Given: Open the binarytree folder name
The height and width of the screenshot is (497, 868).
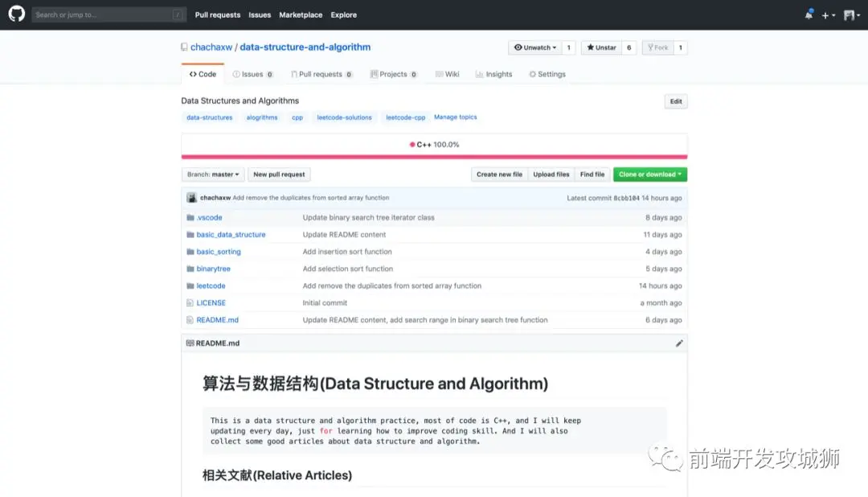Looking at the screenshot, I should 213,269.
